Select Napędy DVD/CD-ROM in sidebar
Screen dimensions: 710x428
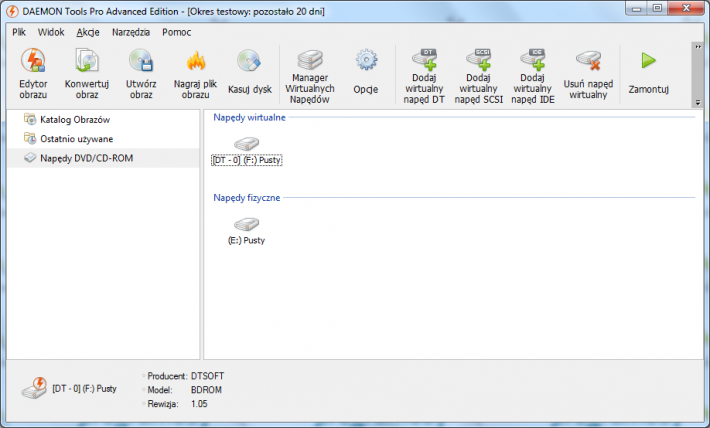103,158
